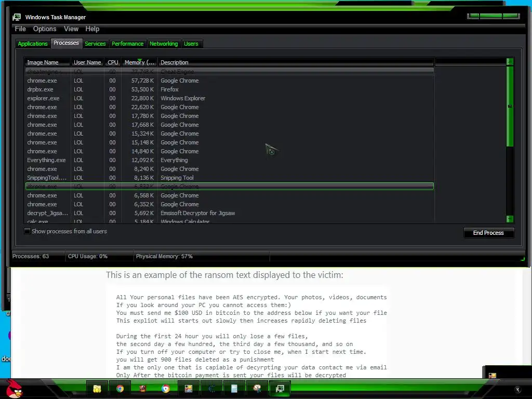Screen dimensions: 532x399
Task: Switch to the Services tab
Action: 96,44
